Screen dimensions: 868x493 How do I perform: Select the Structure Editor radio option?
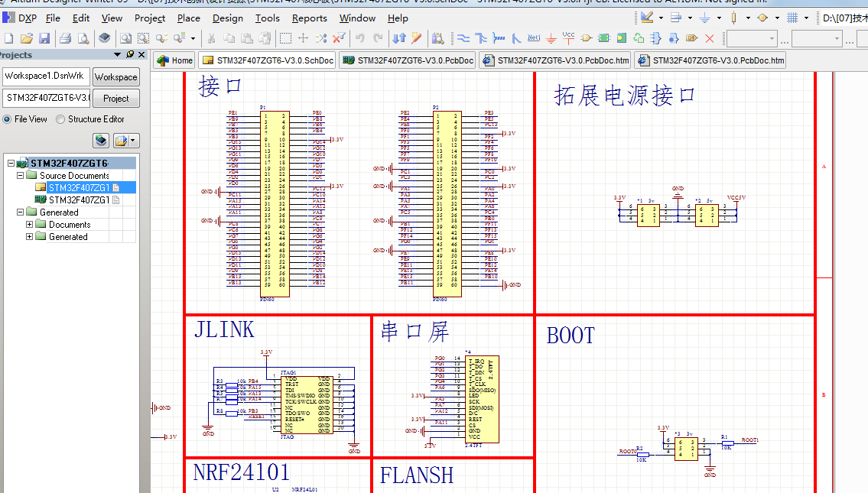pos(60,119)
